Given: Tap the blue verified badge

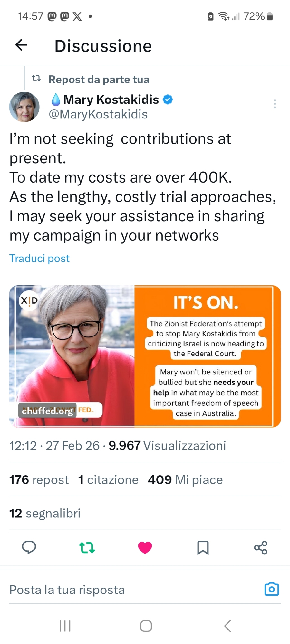Looking at the screenshot, I should point(168,99).
